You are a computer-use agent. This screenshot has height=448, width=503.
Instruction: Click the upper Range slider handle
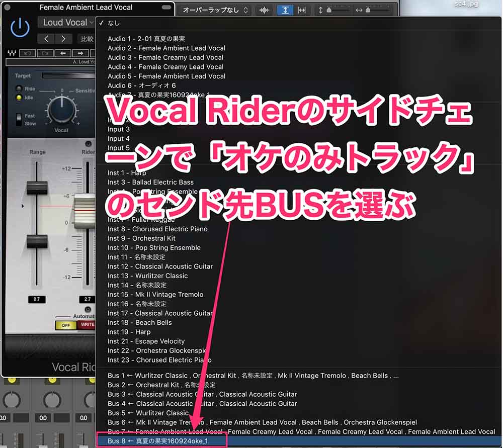(x=37, y=188)
